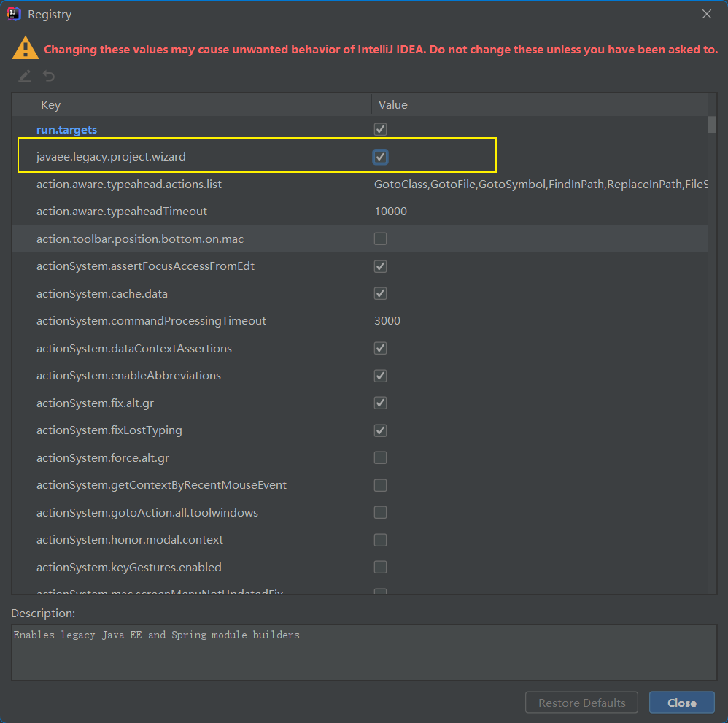The image size is (728, 723).
Task: Click the Close button
Action: [x=681, y=703]
